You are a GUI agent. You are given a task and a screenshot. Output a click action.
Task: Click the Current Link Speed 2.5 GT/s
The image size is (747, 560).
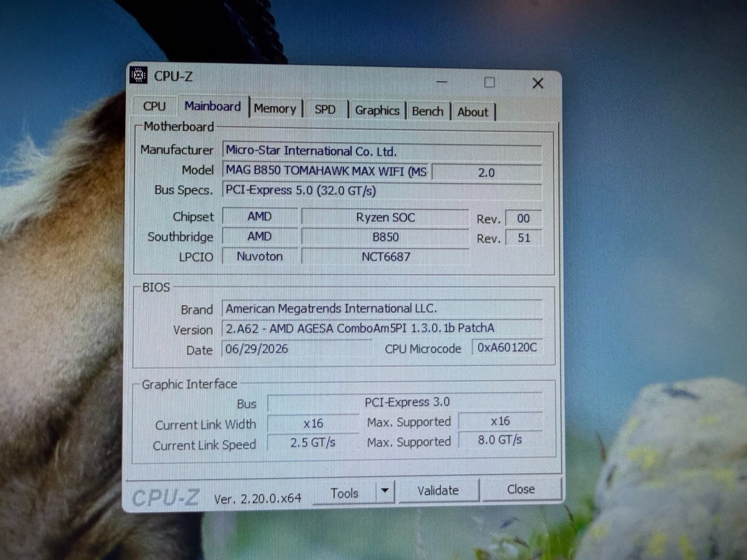coord(313,443)
